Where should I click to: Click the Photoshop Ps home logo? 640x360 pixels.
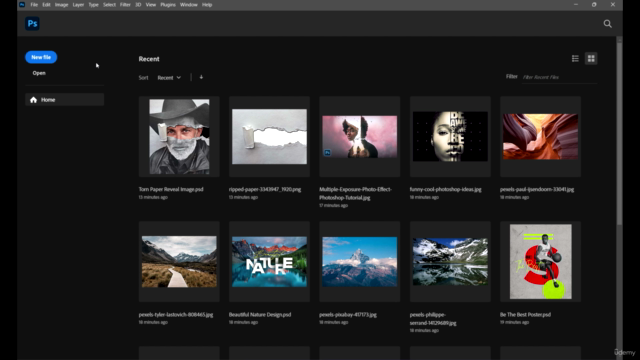coord(32,24)
